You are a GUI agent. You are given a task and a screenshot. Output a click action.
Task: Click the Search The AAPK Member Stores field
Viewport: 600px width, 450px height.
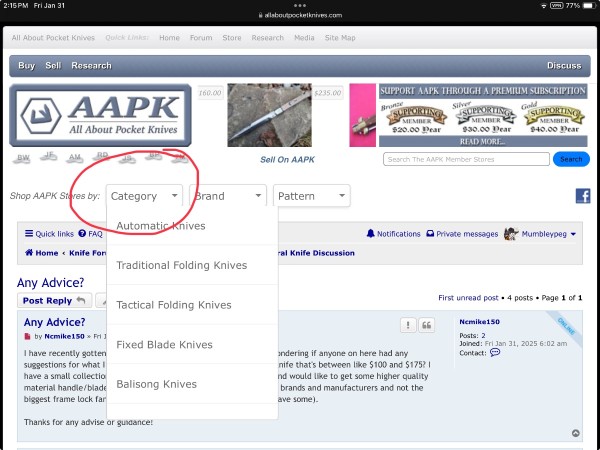pos(466,159)
